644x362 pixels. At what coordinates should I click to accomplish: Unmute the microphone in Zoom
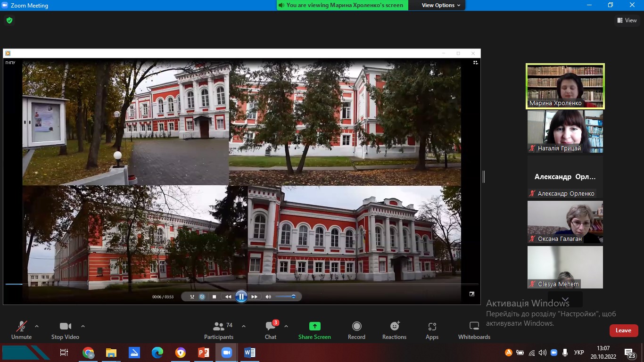click(x=21, y=330)
